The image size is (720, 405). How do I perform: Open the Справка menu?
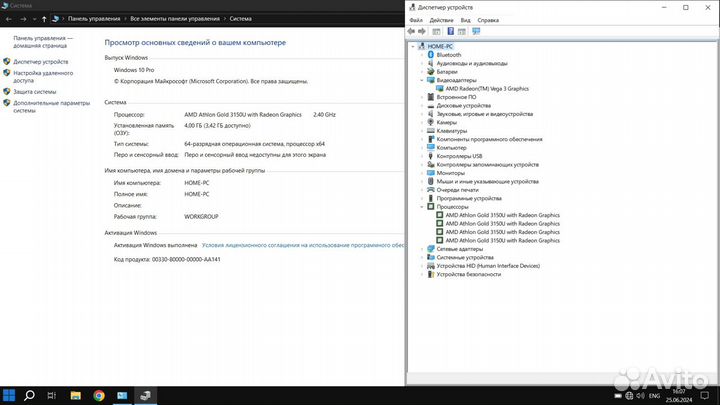(488, 20)
